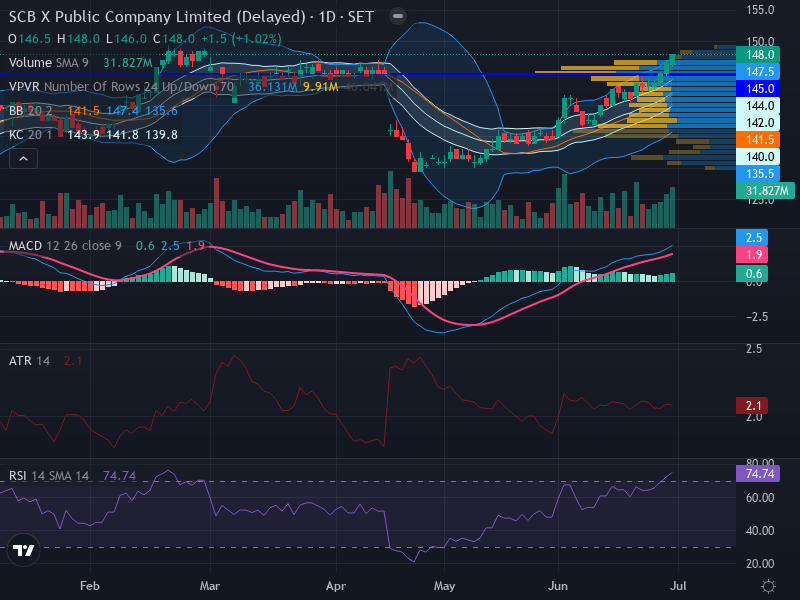Click the −2.5 MACD scale label
Viewport: 800px width, 600px height.
click(757, 317)
